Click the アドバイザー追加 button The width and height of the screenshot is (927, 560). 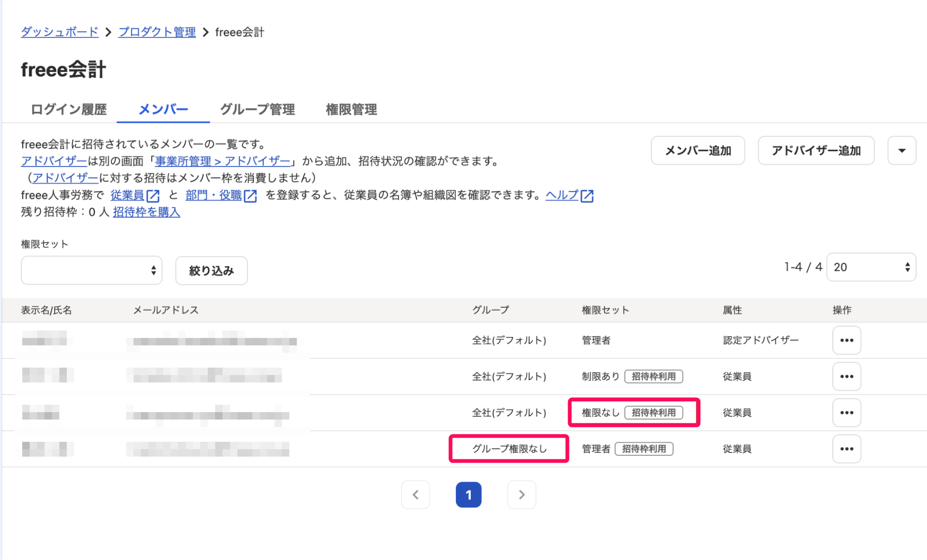[816, 150]
